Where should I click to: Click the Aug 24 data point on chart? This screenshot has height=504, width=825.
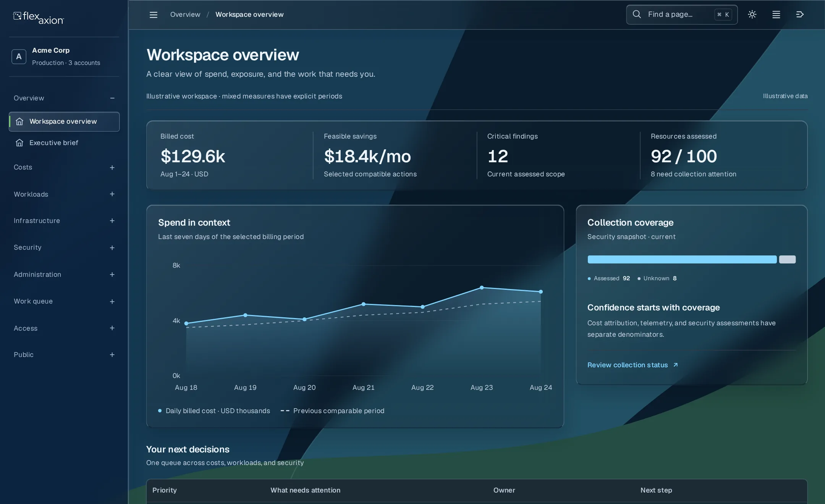point(541,292)
